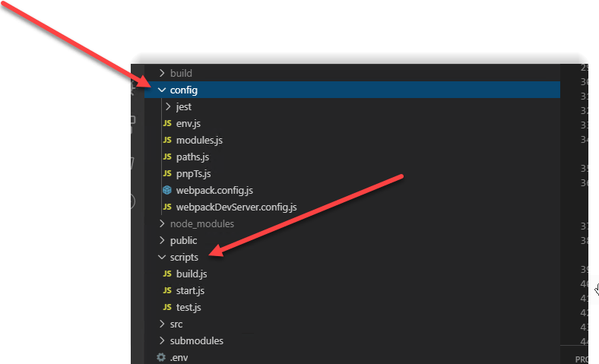Click the JS icon next to paths.js
Screen dimensions: 599x364
tap(167, 157)
